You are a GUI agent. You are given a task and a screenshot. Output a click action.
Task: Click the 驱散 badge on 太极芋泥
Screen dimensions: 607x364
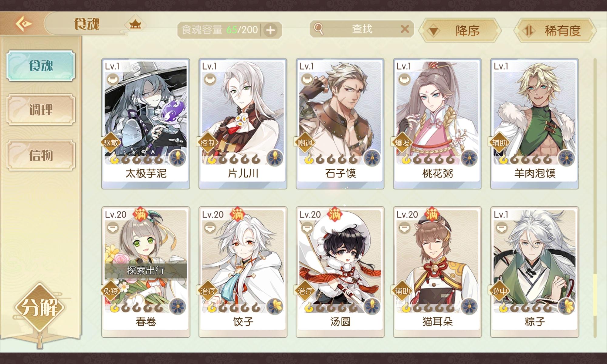pos(110,143)
